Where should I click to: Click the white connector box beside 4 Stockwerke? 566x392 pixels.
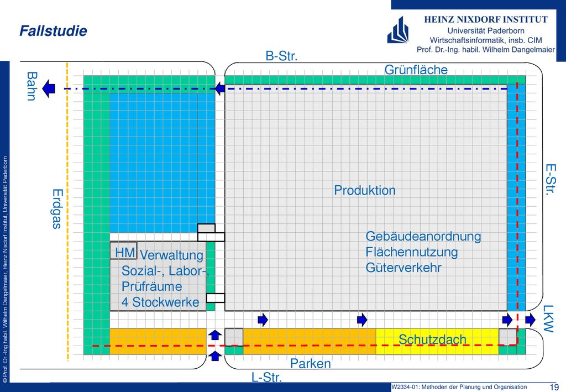click(216, 298)
